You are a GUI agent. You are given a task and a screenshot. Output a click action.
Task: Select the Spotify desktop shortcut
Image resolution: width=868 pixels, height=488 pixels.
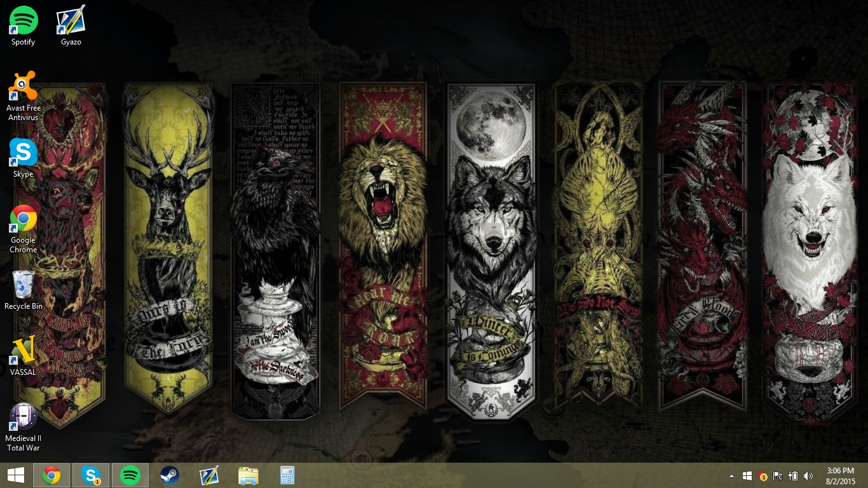(x=24, y=25)
